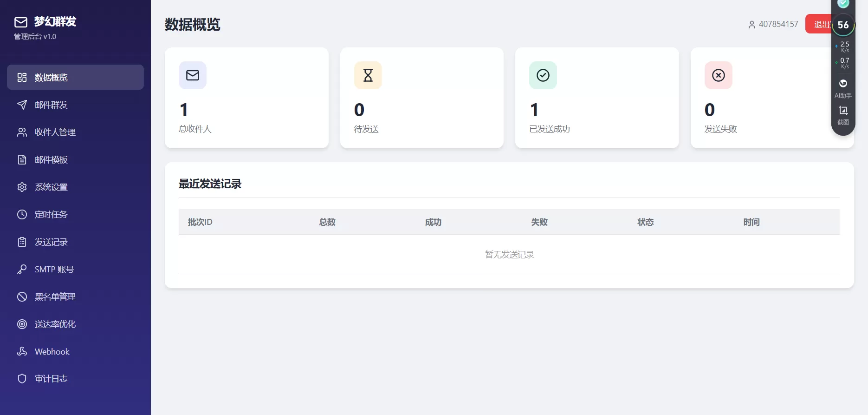Click the key icon for SMTP 账号
The height and width of the screenshot is (415, 868).
coord(22,269)
